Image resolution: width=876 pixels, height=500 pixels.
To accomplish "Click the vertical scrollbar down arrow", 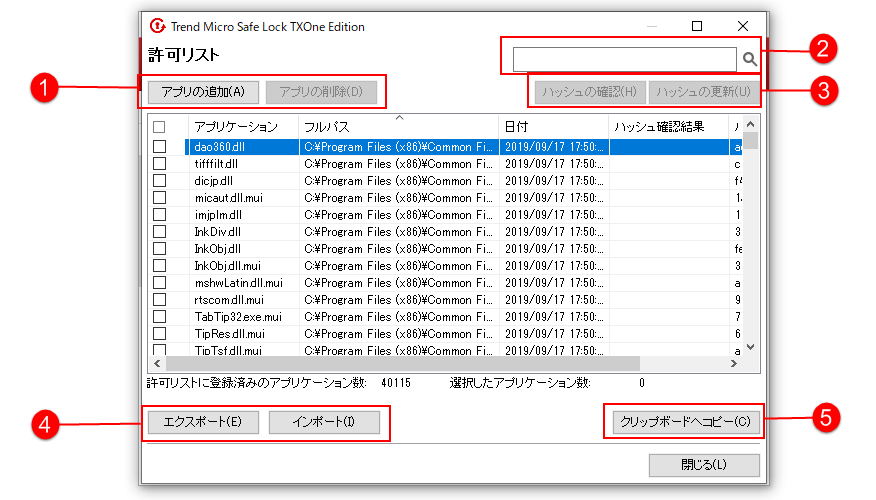I will [750, 347].
